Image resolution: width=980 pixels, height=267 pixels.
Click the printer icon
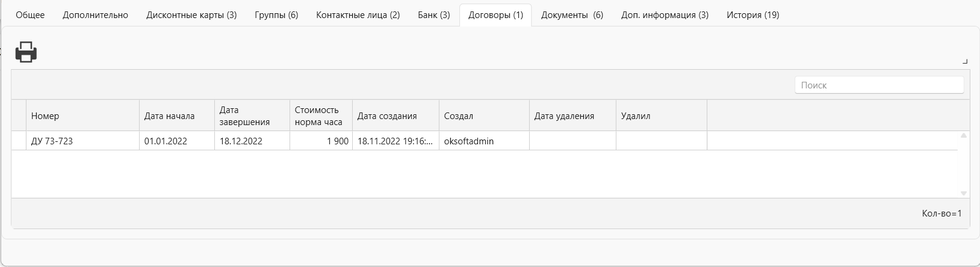pyautogui.click(x=26, y=52)
